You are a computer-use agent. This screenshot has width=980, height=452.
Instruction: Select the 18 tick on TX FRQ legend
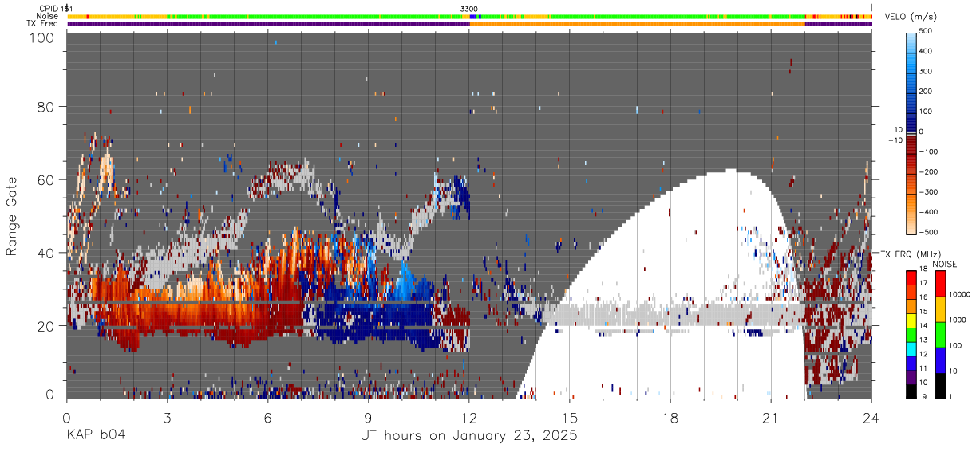tap(923, 270)
